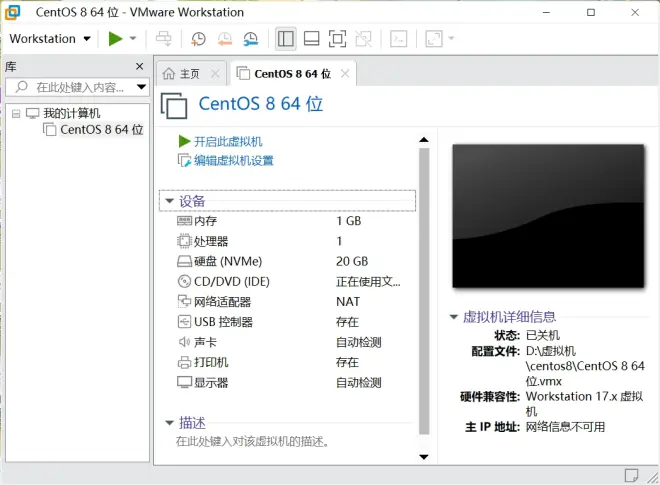
Task: Click the Unity mode toolbar icon
Action: coord(363,39)
